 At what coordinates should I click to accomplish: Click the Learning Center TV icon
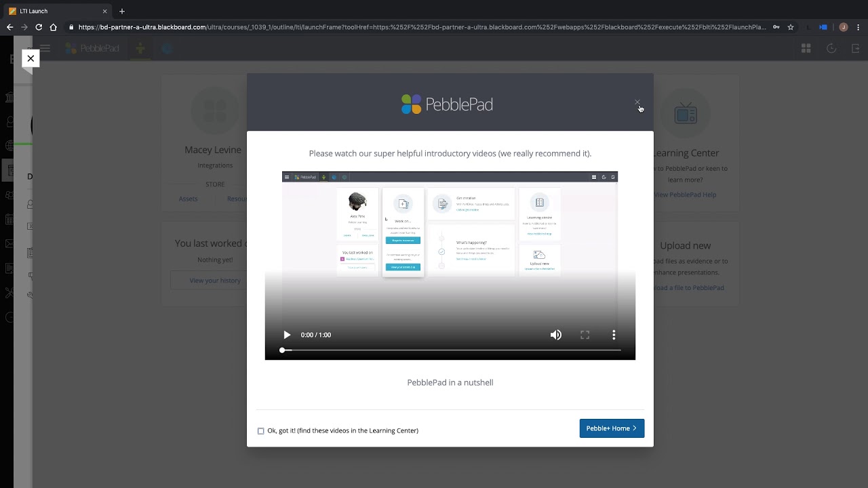coord(686,113)
